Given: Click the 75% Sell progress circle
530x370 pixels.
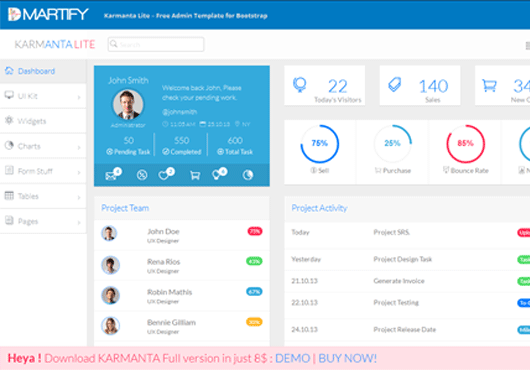Looking at the screenshot, I should pyautogui.click(x=319, y=144).
